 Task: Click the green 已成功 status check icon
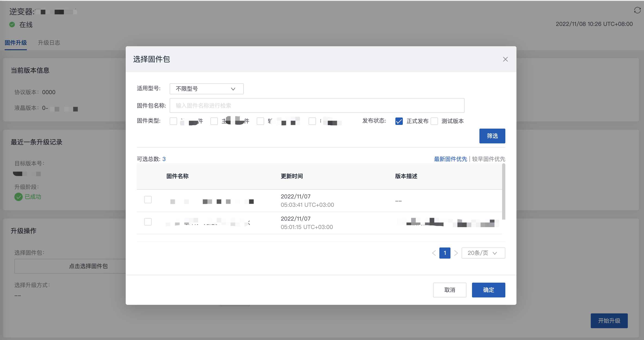18,197
